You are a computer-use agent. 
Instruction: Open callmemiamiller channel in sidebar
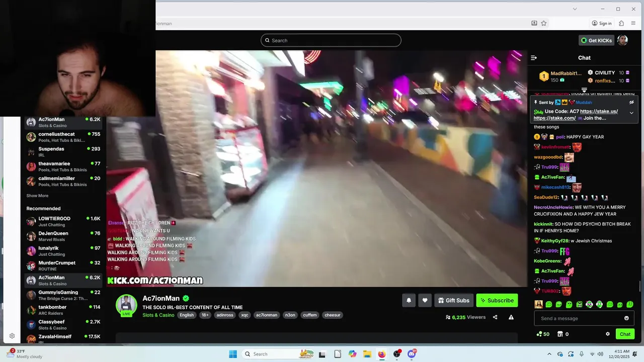pyautogui.click(x=63, y=181)
